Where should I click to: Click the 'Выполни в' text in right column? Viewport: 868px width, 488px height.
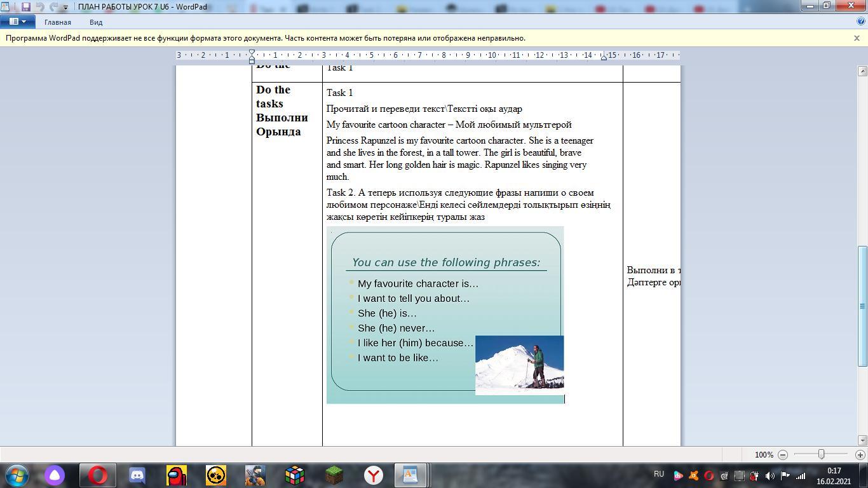click(653, 270)
